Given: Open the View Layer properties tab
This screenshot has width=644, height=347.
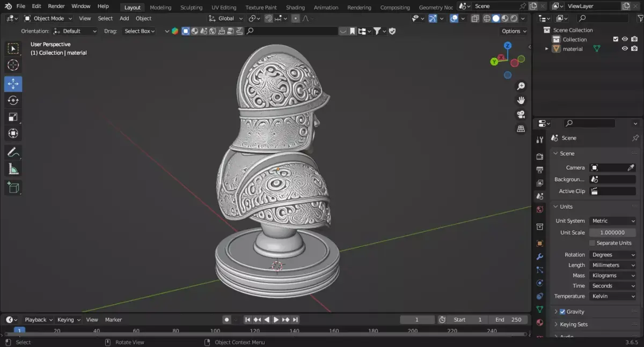Looking at the screenshot, I should pyautogui.click(x=540, y=183).
